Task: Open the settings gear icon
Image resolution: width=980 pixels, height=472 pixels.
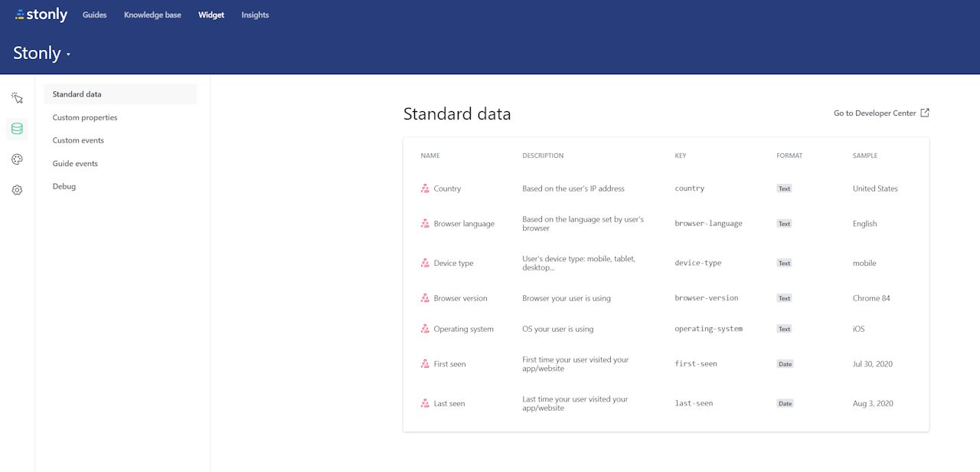Action: (x=17, y=189)
